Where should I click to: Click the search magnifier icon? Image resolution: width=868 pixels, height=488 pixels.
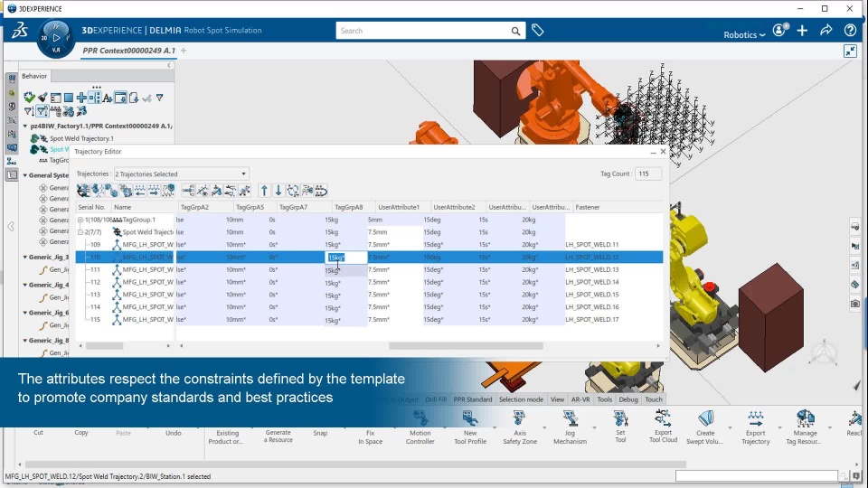(x=515, y=31)
